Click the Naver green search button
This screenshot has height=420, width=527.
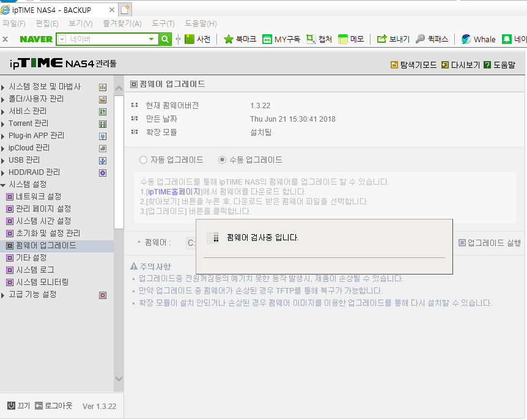(x=164, y=39)
